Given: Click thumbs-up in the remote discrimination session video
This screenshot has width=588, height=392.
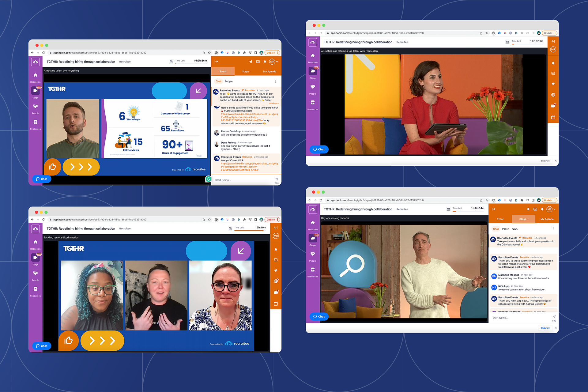Looking at the screenshot, I should [69, 340].
